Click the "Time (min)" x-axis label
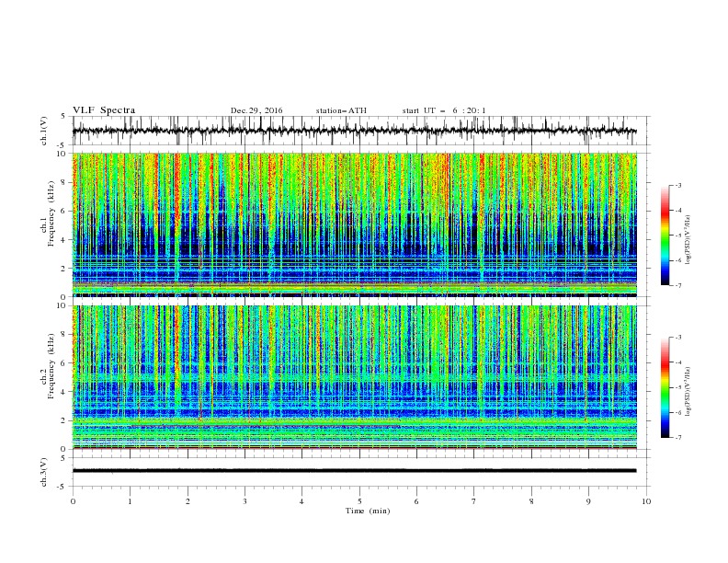This screenshot has width=728, height=563. [x=368, y=511]
